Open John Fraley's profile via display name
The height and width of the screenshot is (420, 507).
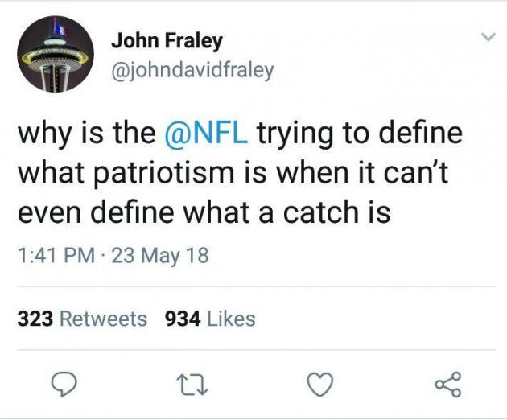tap(166, 39)
